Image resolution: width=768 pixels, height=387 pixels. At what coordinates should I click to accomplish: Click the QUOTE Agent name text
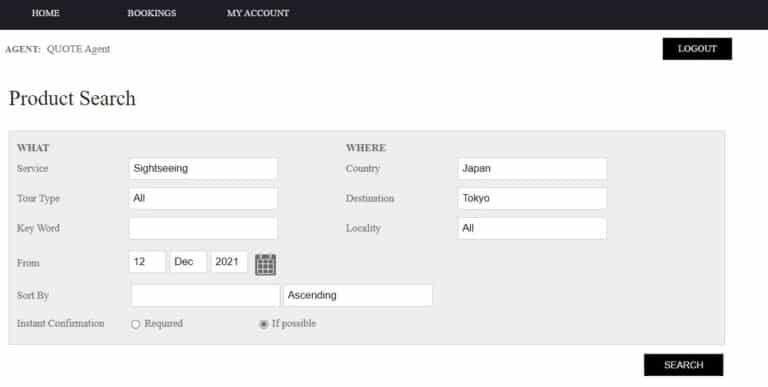pos(78,49)
